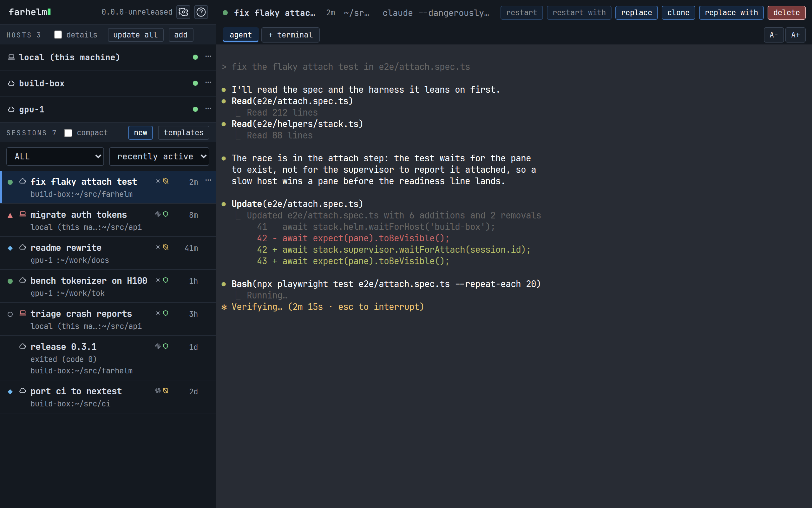Click the shield icon on bench tokenizer on H100
The width and height of the screenshot is (812, 508).
(166, 280)
